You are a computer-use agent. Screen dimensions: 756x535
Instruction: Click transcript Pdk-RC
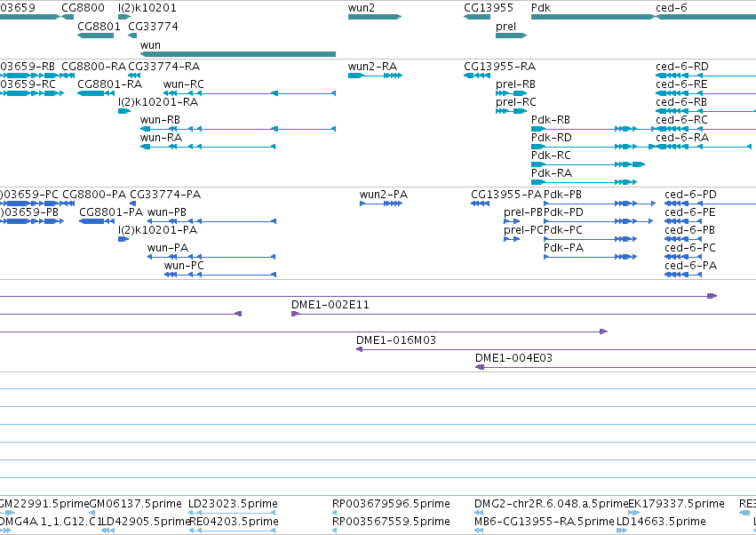click(x=588, y=164)
